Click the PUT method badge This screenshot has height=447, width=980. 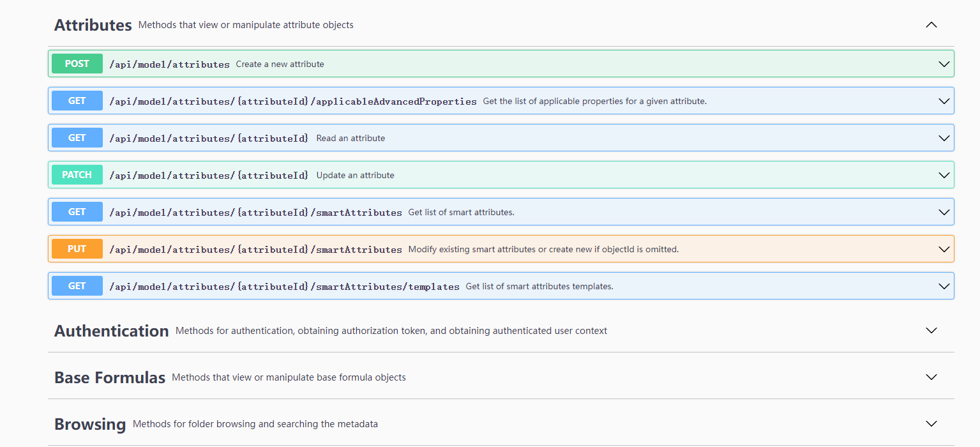coord(77,249)
